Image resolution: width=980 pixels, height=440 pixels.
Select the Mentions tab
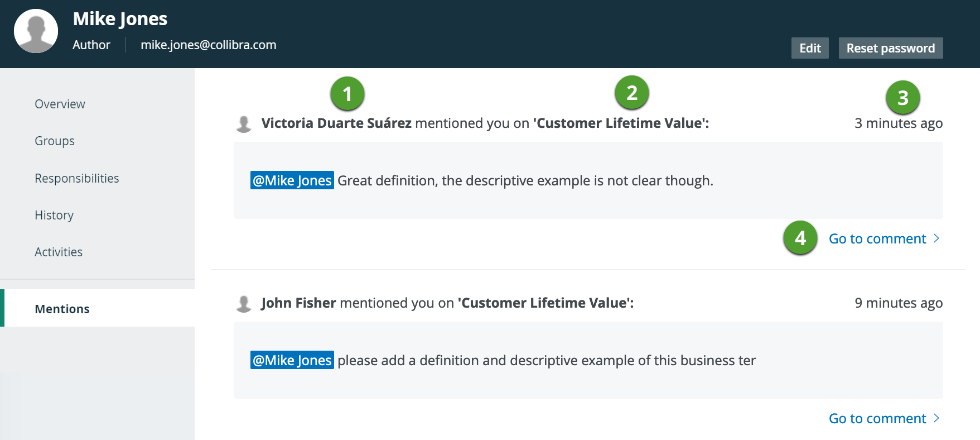pos(62,309)
